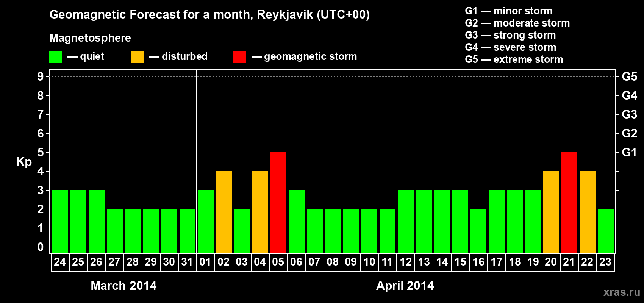Select the green bar for April 16
Image resolution: width=644 pixels, height=303 pixels.
coord(478,231)
